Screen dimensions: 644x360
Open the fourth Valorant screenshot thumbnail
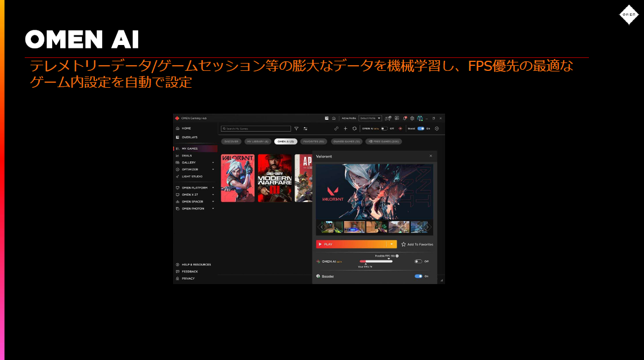[x=399, y=227]
